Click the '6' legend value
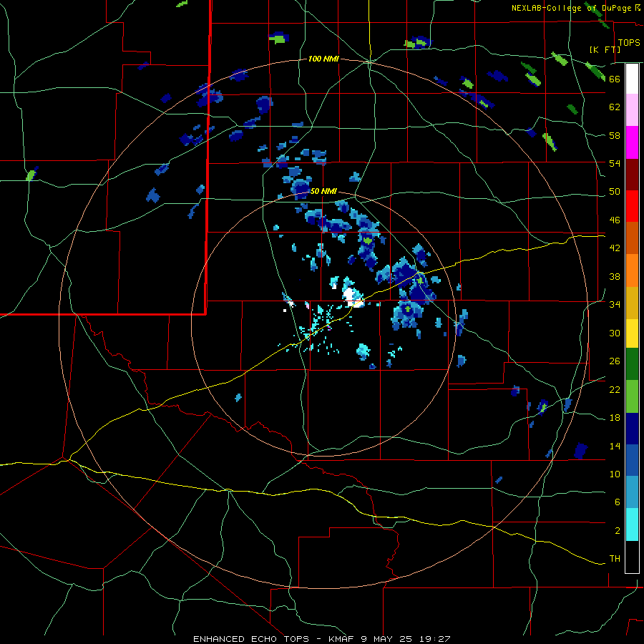Image resolution: width=644 pixels, height=644 pixels. (618, 502)
